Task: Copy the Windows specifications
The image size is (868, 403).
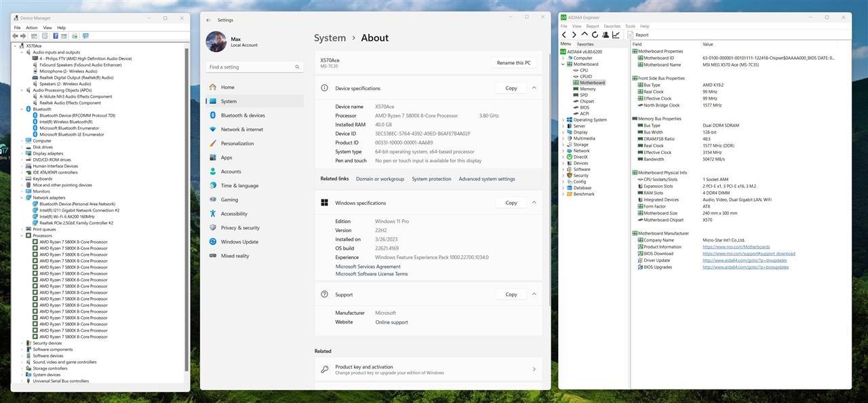Action: [x=511, y=203]
